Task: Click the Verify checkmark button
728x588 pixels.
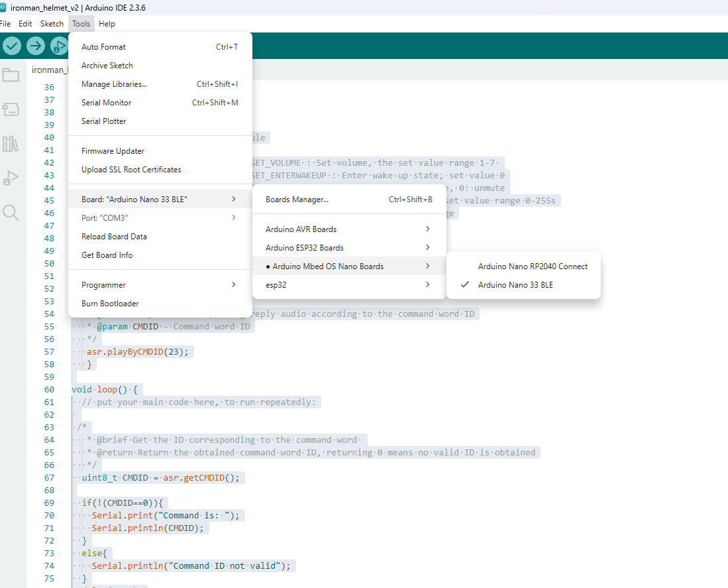Action: (x=12, y=46)
